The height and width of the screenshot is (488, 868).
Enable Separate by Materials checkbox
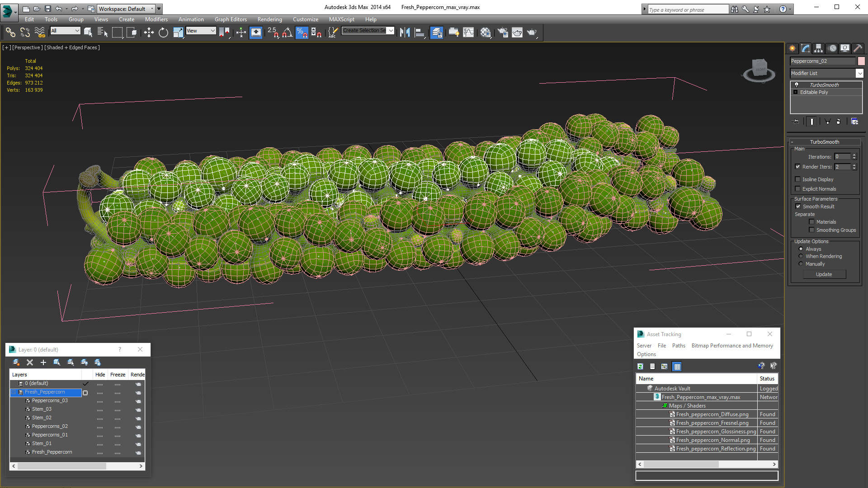(x=811, y=222)
